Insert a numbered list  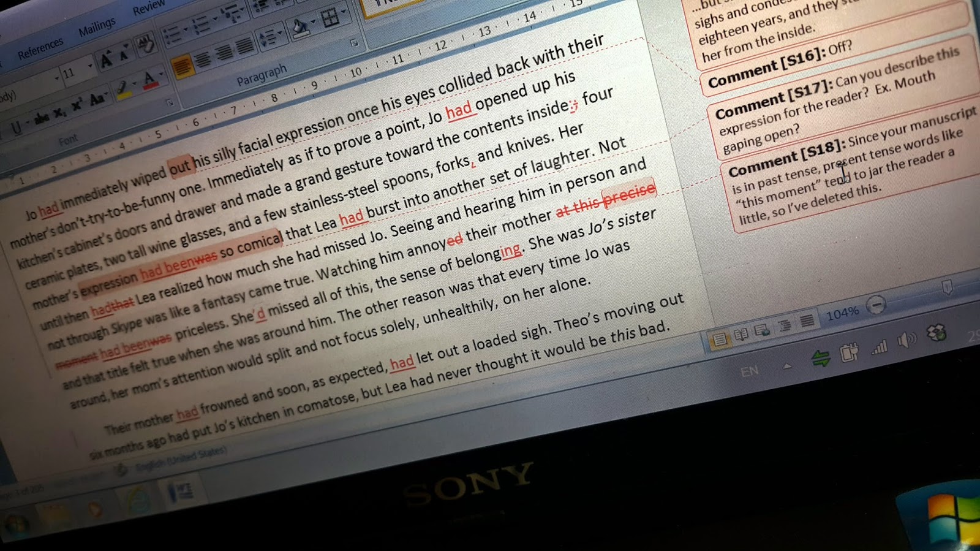(x=200, y=24)
